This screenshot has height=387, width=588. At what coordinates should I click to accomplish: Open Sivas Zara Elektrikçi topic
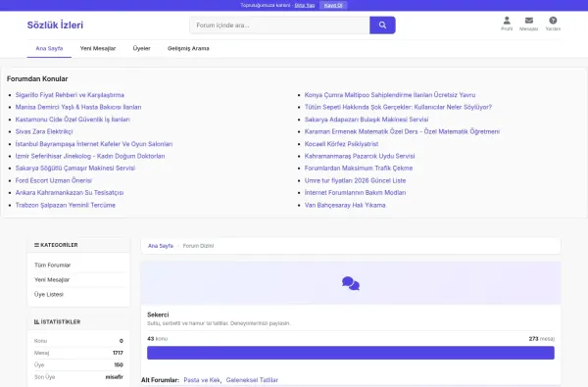44,131
